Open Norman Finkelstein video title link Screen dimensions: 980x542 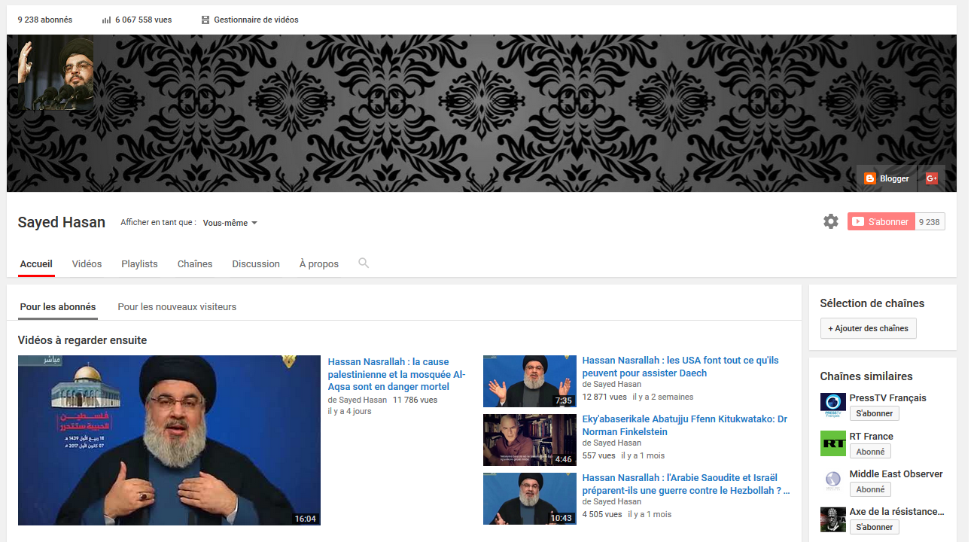684,425
